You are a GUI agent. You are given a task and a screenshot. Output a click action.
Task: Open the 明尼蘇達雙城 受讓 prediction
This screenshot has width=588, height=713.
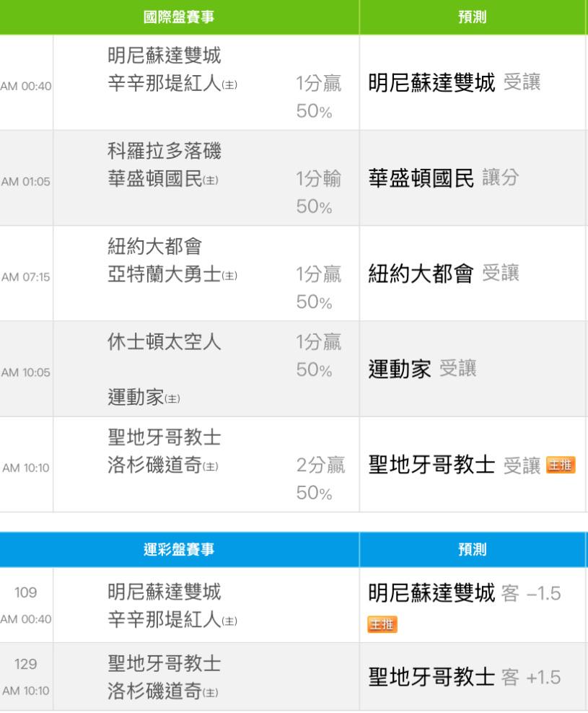[x=455, y=83]
